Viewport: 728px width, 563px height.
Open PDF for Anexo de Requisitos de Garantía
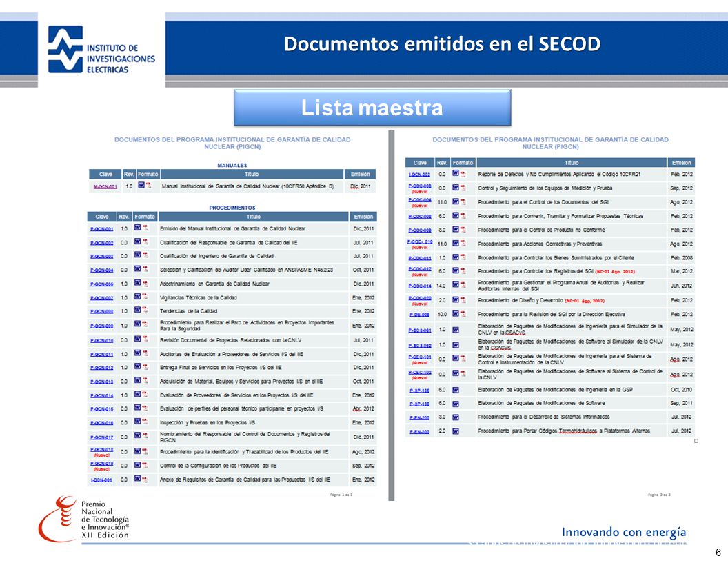pyautogui.click(x=145, y=479)
